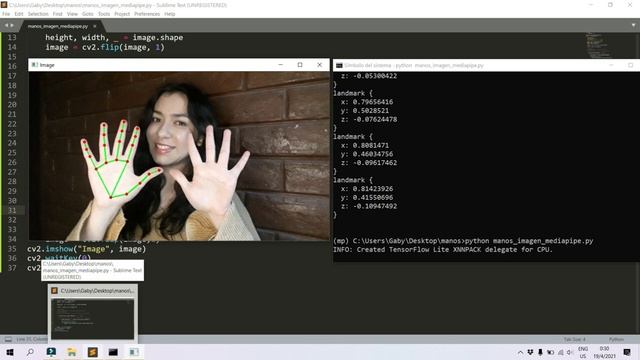Click the volume tray icon
Image resolution: width=640 pixels, height=360 pixels.
click(x=570, y=352)
